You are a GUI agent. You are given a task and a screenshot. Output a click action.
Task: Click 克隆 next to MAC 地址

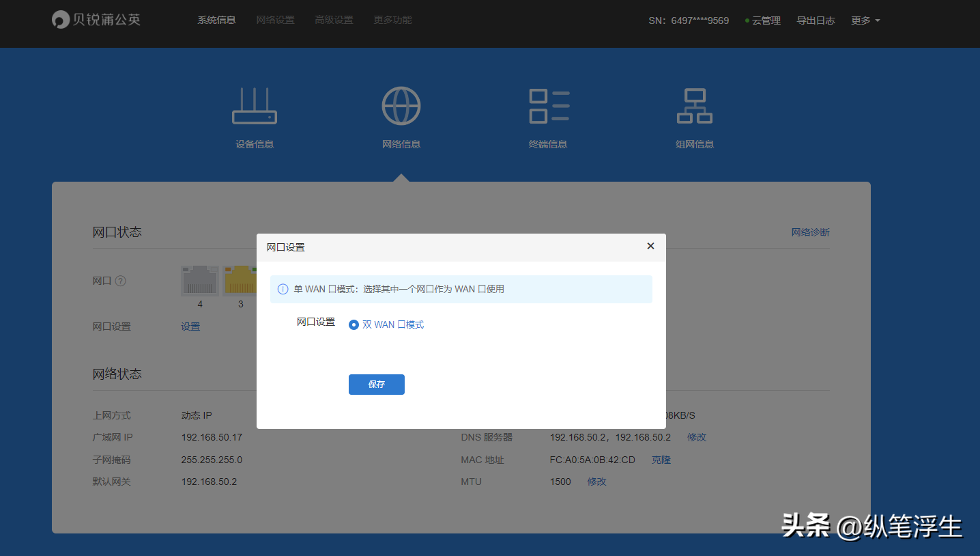click(x=661, y=460)
